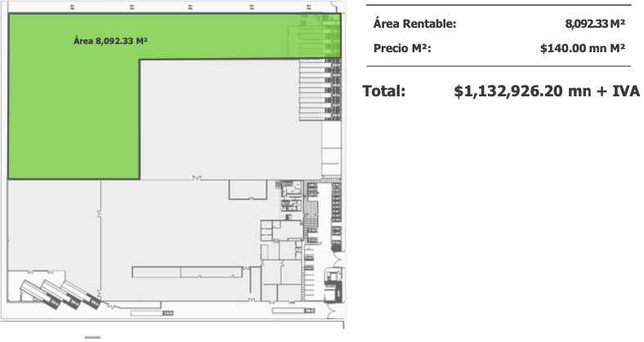Click the small gray square below the plan
The width and height of the screenshot is (644, 342).
[x=94, y=337]
